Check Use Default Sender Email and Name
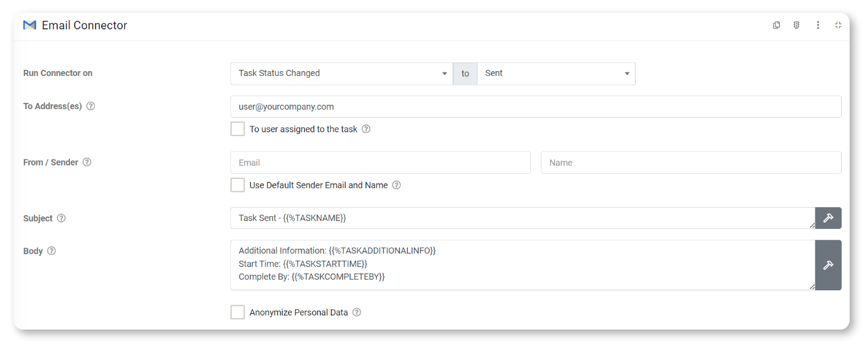 [238, 185]
